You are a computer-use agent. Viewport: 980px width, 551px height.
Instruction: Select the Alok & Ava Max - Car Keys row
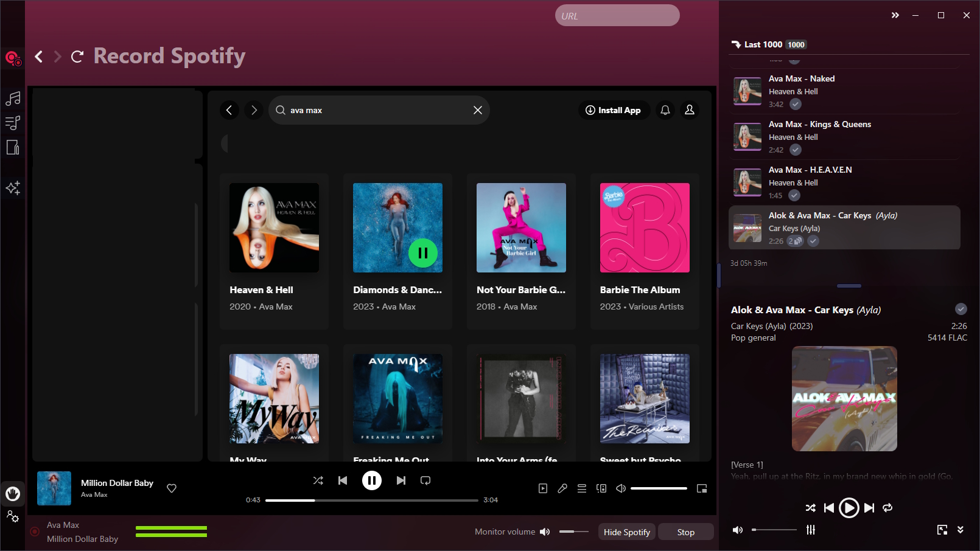(844, 227)
